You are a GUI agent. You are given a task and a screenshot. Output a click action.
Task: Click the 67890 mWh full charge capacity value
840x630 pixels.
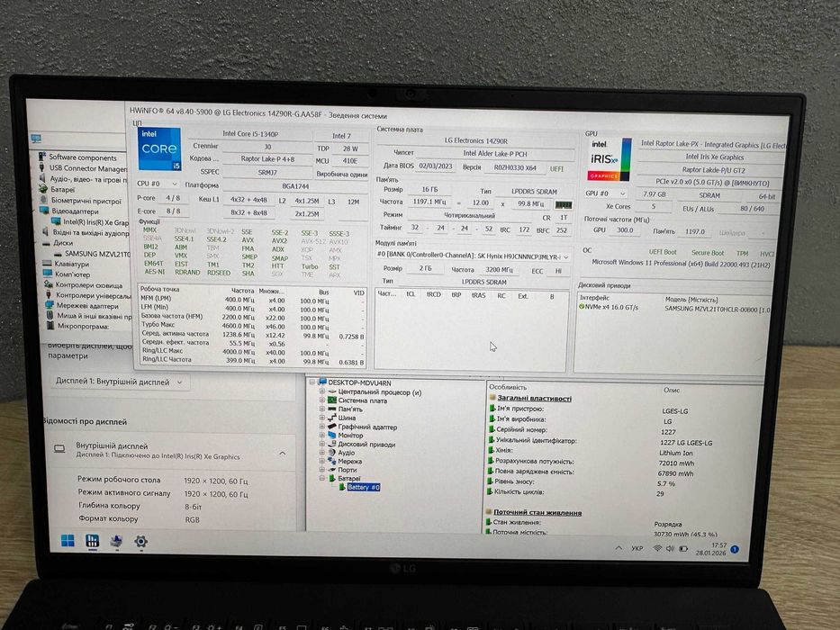click(675, 473)
